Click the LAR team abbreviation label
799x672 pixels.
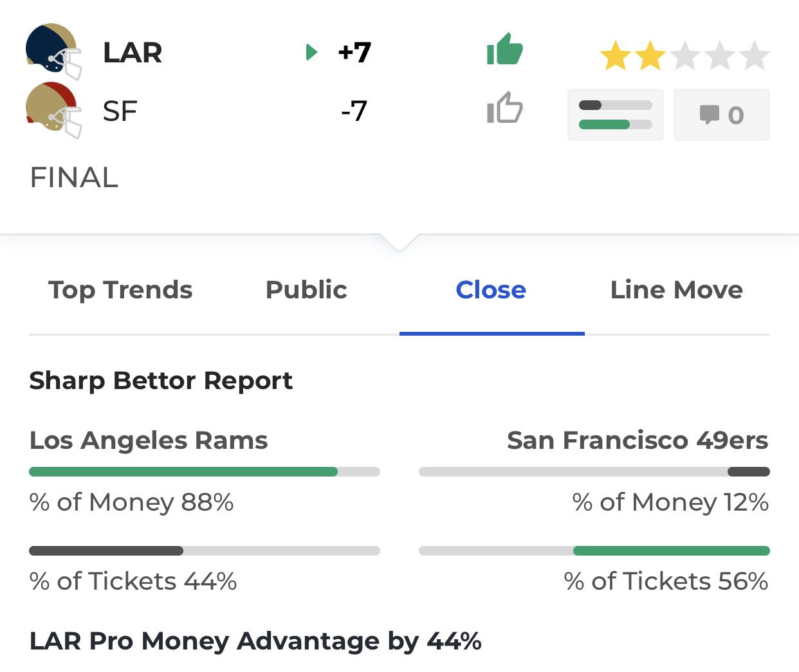click(133, 53)
